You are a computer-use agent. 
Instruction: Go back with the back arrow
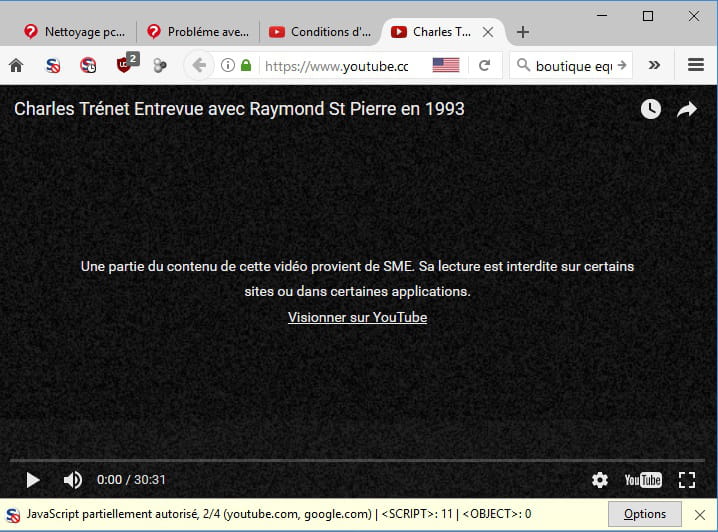(199, 65)
